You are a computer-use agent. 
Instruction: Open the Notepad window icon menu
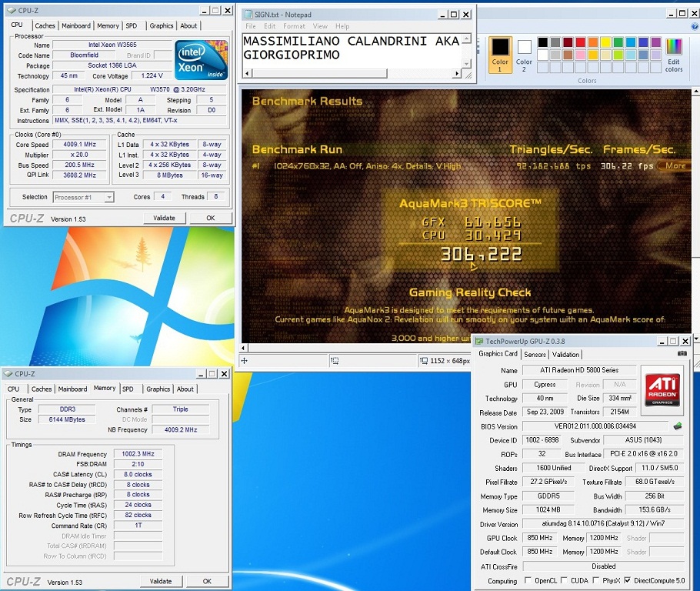[x=248, y=15]
